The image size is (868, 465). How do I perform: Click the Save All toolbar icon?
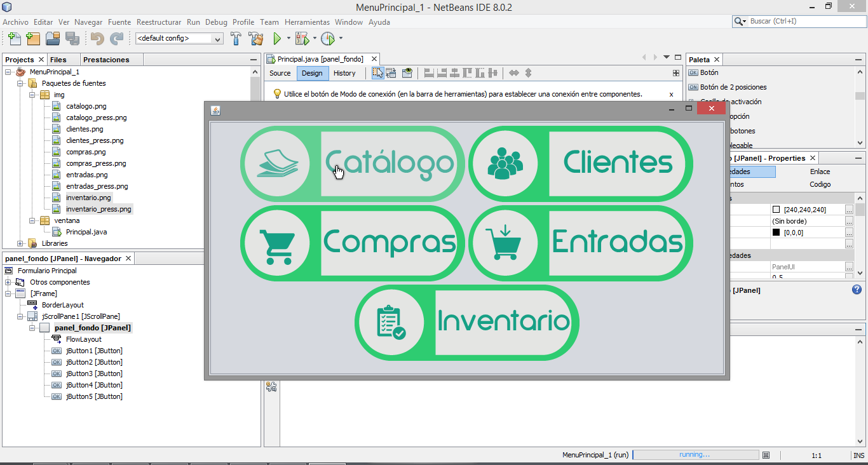tap(72, 38)
